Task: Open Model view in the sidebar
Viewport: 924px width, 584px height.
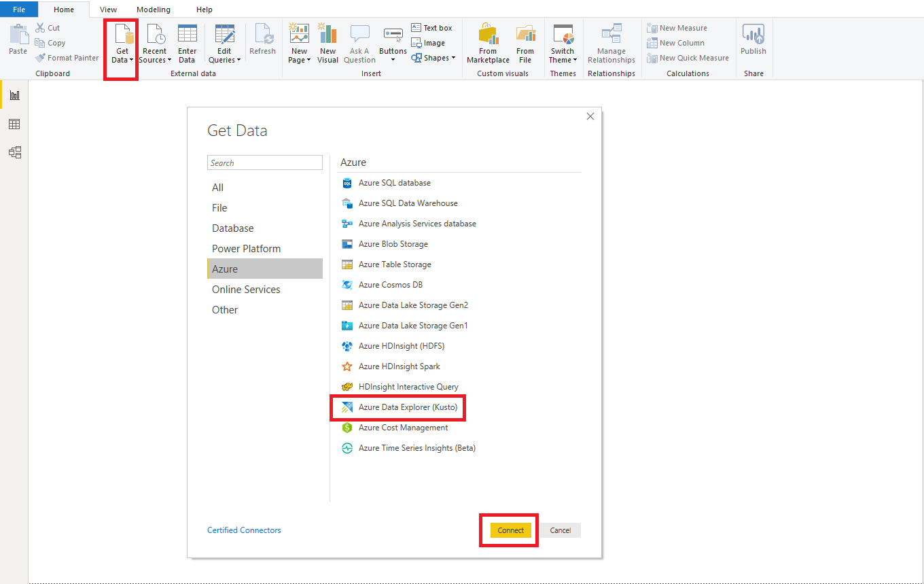Action: 15,152
